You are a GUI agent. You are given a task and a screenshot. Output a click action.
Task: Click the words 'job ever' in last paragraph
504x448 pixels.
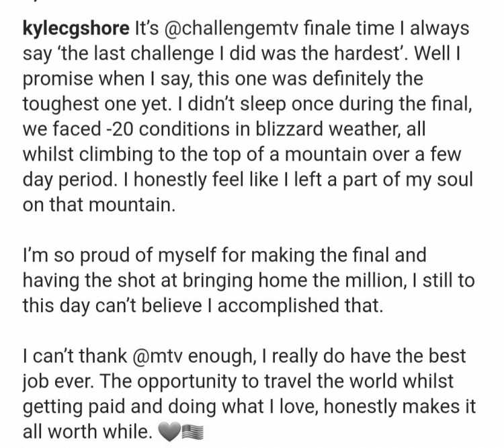coord(56,381)
